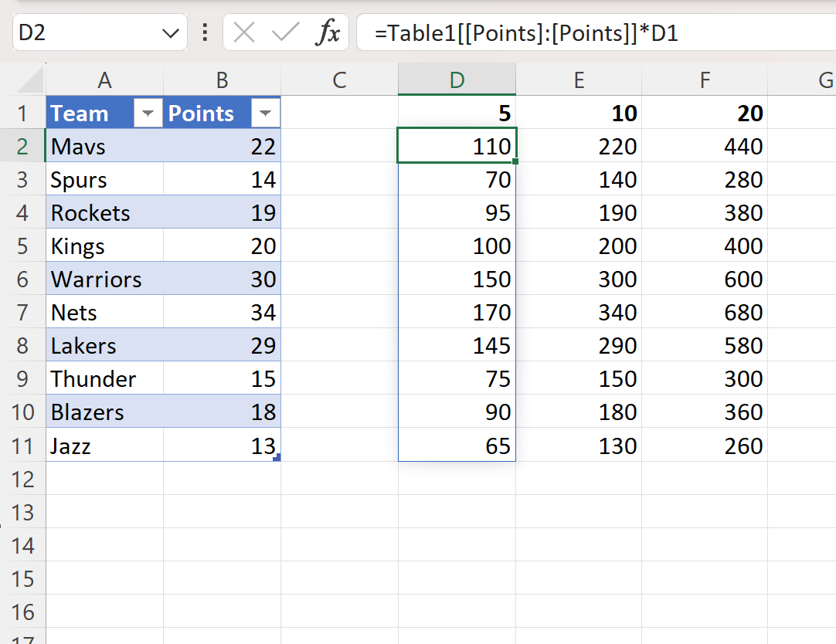Screen dimensions: 836x644
Task: Select column B header
Action: (x=222, y=80)
